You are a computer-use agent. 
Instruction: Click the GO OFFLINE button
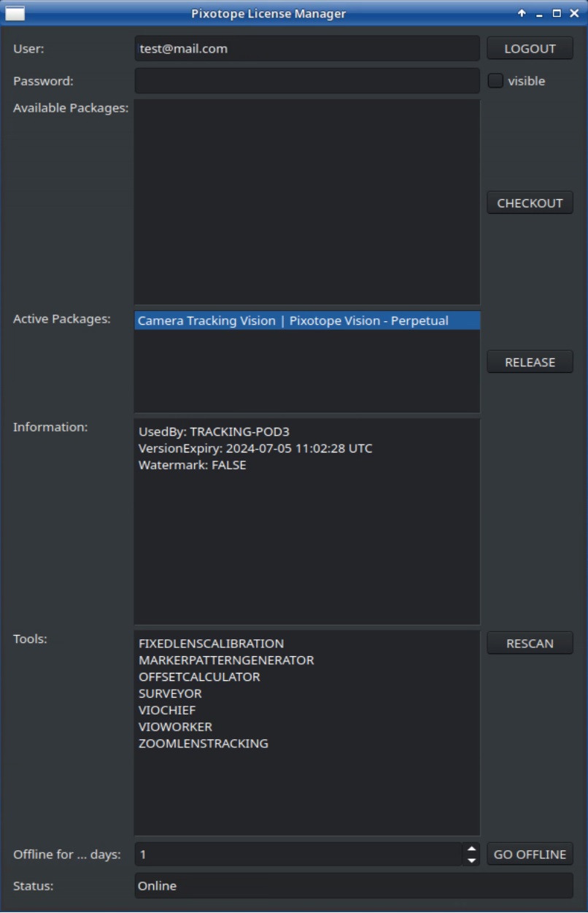pos(530,854)
